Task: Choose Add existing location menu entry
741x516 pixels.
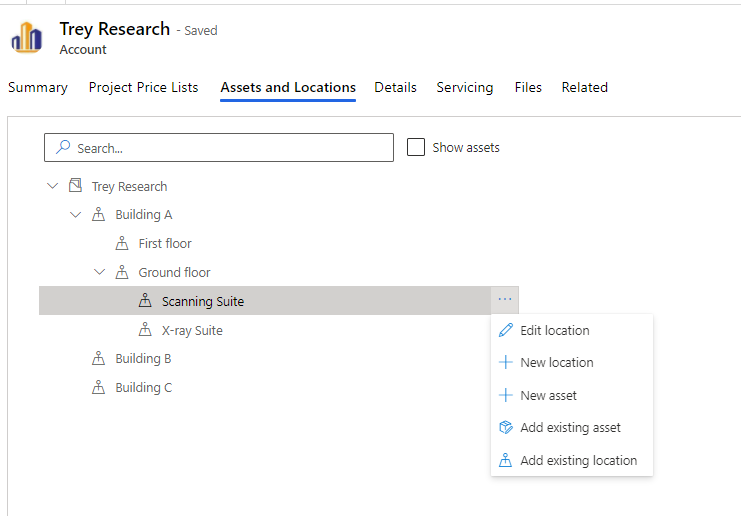Action: pos(572,460)
